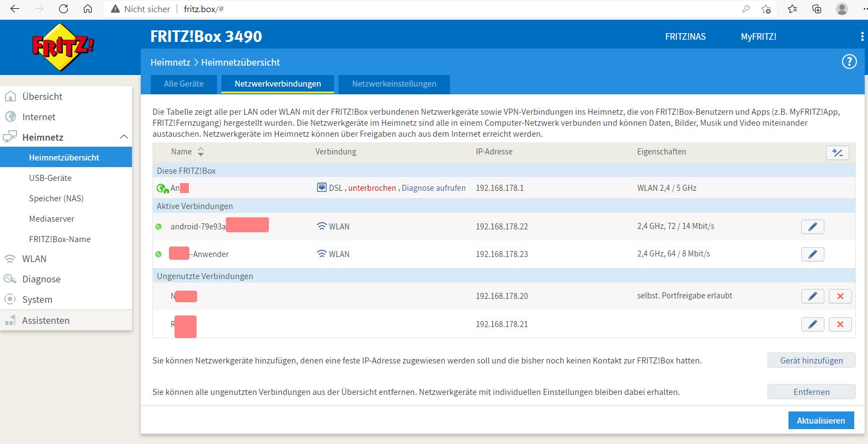This screenshot has height=444, width=868.
Task: Click Diagnose aufrufen link
Action: 433,188
